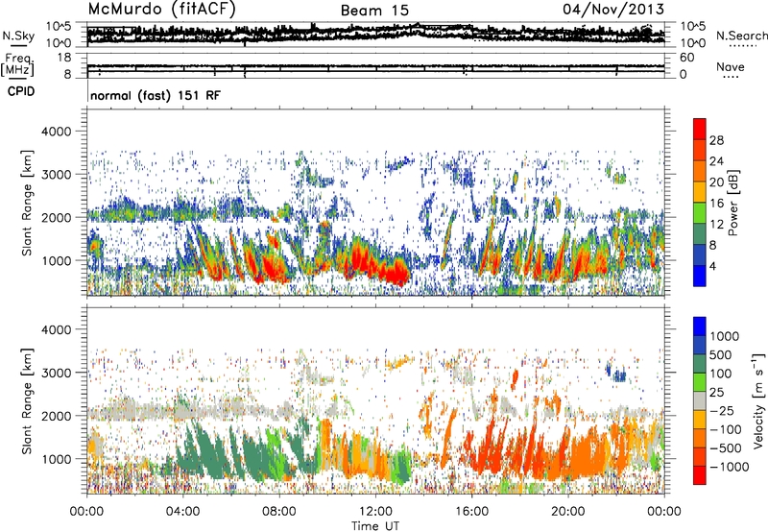Click the "4" tick on the Power color bar
Viewport: 768px width, 532px height.
click(x=712, y=267)
